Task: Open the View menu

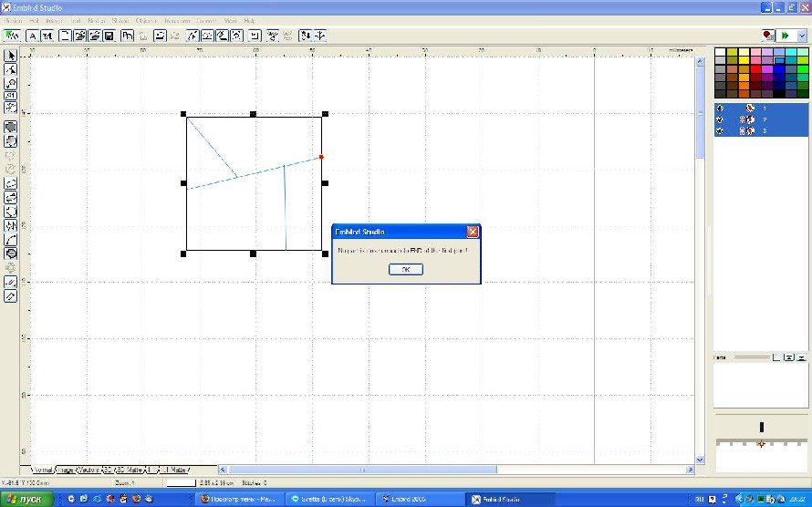Action: coord(230,19)
